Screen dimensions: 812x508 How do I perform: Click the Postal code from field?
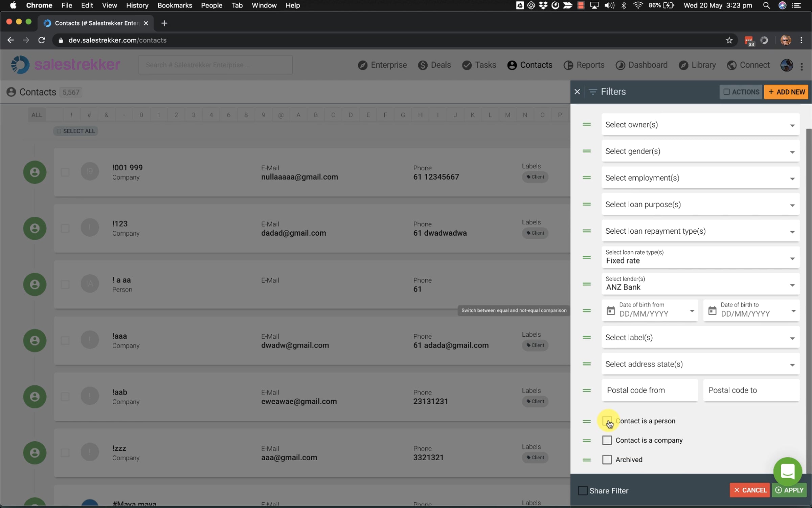[x=650, y=390]
